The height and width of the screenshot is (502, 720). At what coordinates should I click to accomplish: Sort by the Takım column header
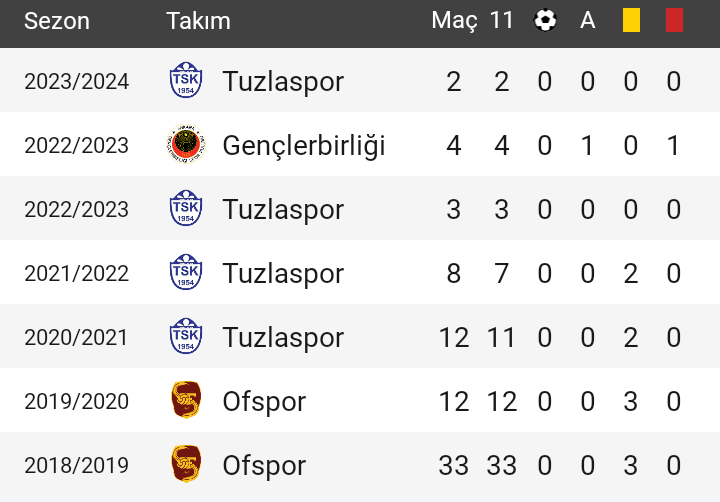tap(198, 21)
